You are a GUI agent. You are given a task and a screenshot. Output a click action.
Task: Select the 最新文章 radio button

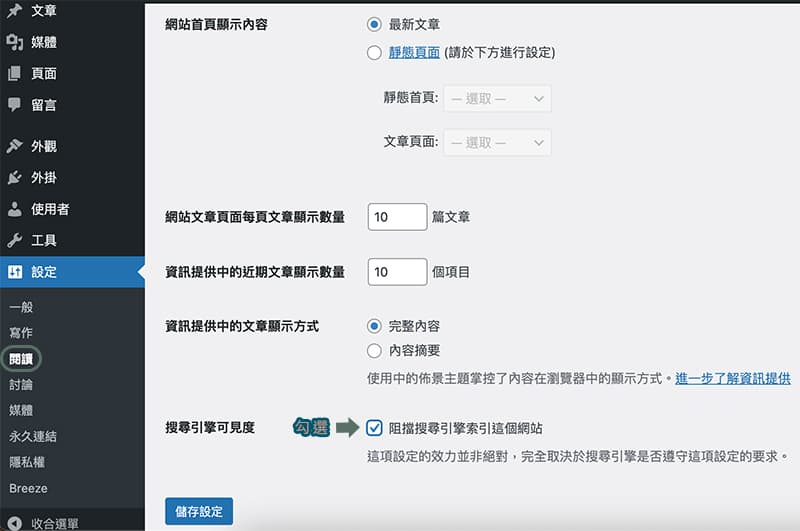click(374, 24)
